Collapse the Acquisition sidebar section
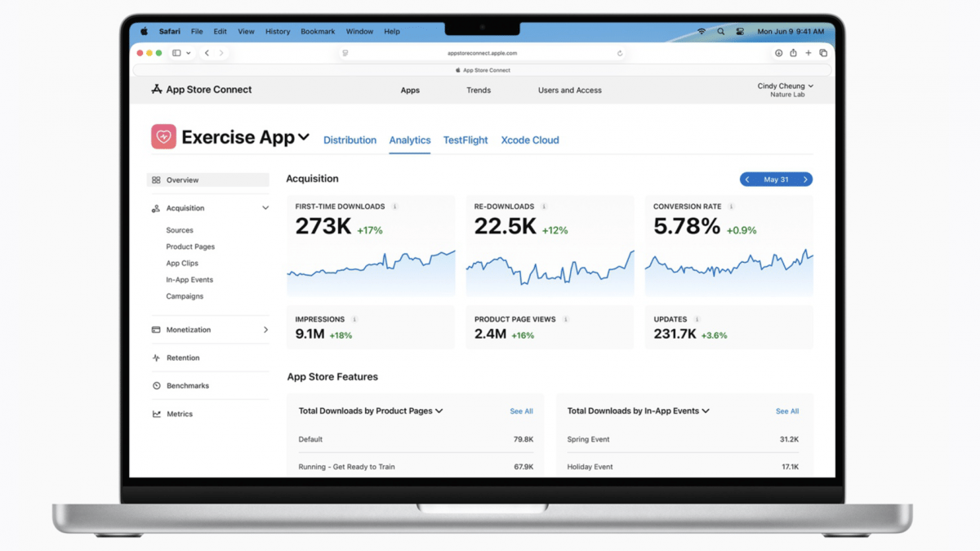Screen dimensions: 980x551 click(265, 208)
